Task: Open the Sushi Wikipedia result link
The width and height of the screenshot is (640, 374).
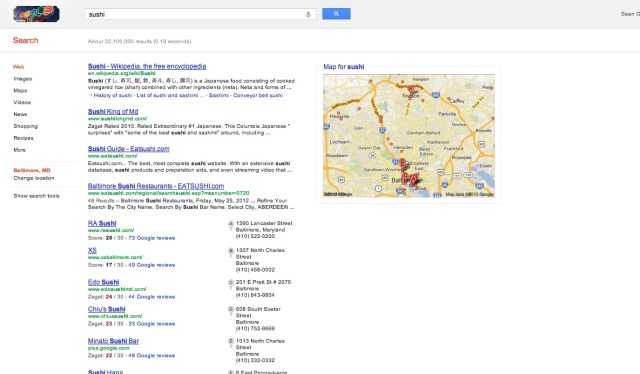Action: point(147,66)
